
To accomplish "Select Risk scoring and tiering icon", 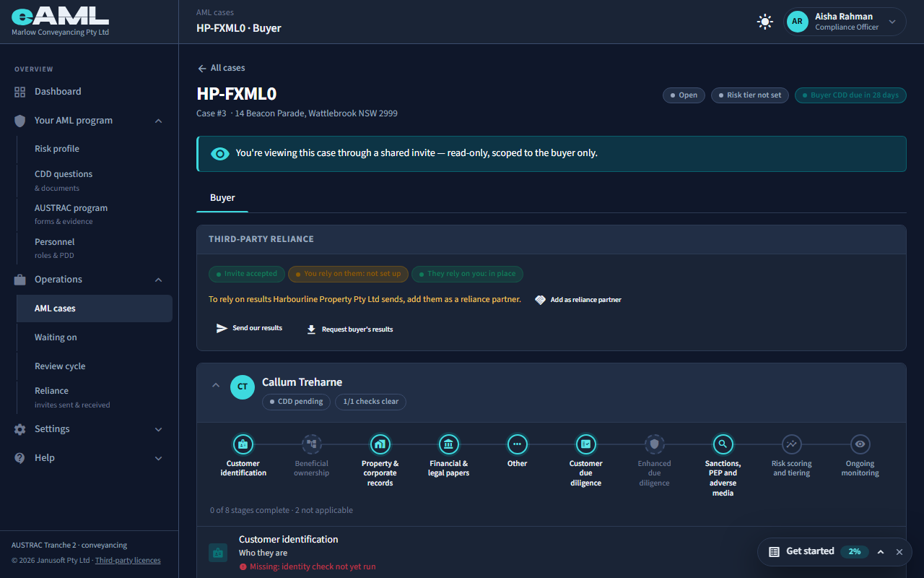I will click(x=791, y=444).
